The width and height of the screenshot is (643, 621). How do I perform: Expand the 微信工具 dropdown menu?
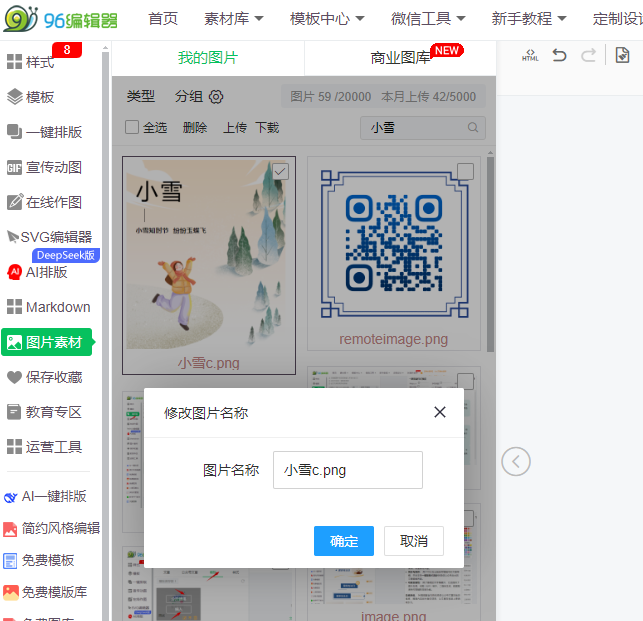point(428,19)
